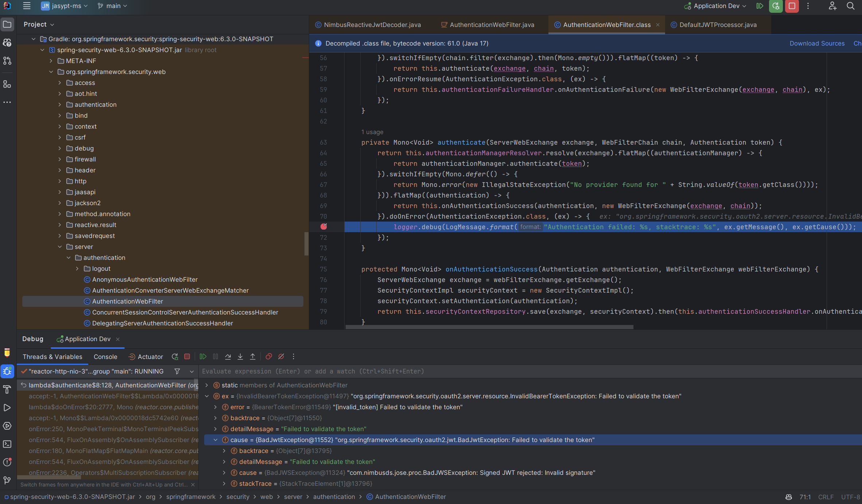The height and width of the screenshot is (504, 862).
Task: Toggle the thread filter in debugger
Action: pyautogui.click(x=177, y=371)
